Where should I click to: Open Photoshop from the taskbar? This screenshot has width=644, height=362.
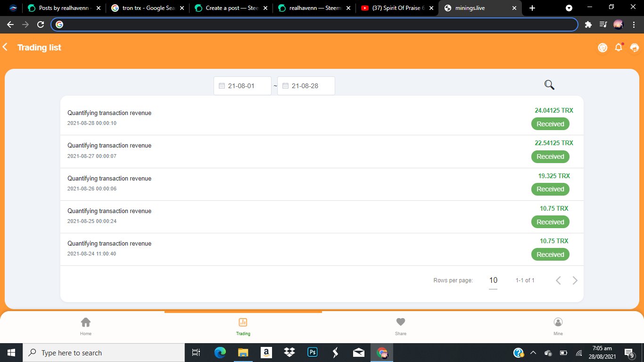(x=312, y=352)
